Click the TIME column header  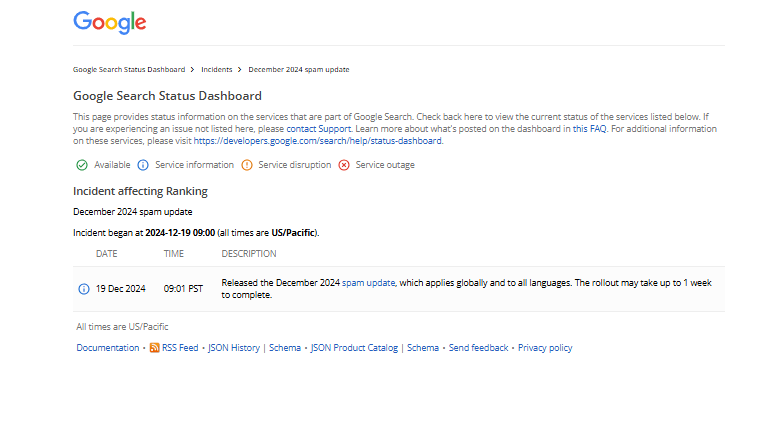pos(173,254)
